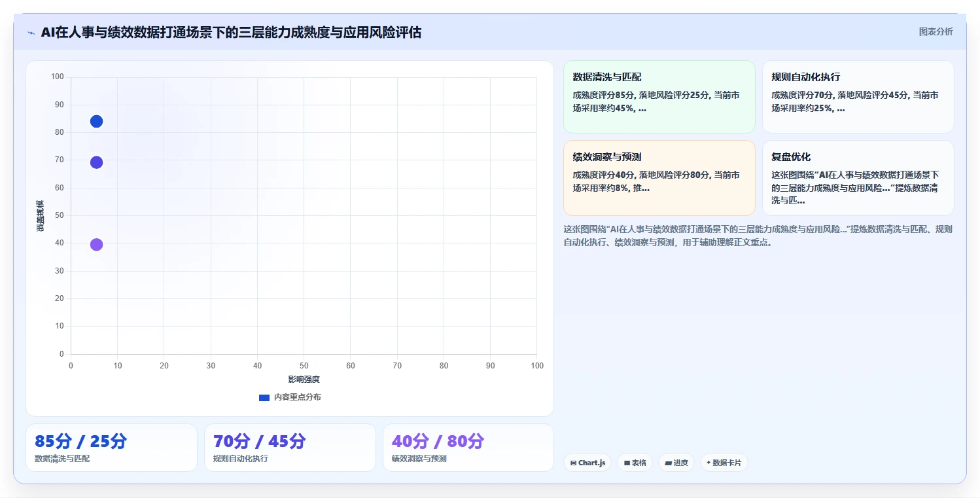The width and height of the screenshot is (980, 498).
Task: Open the 复盘优化 card
Action: 858,178
